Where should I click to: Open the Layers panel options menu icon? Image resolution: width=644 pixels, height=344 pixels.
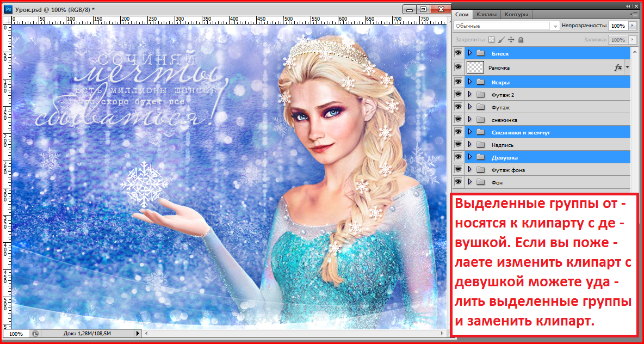point(635,14)
